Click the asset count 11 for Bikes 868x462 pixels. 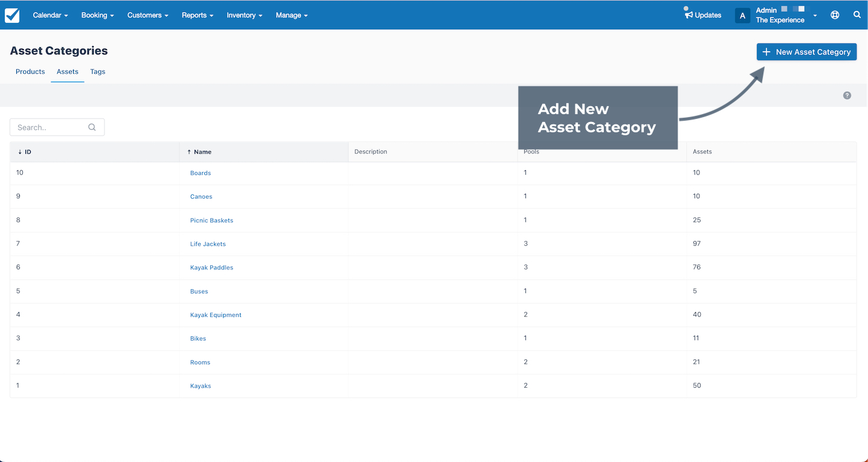(696, 338)
